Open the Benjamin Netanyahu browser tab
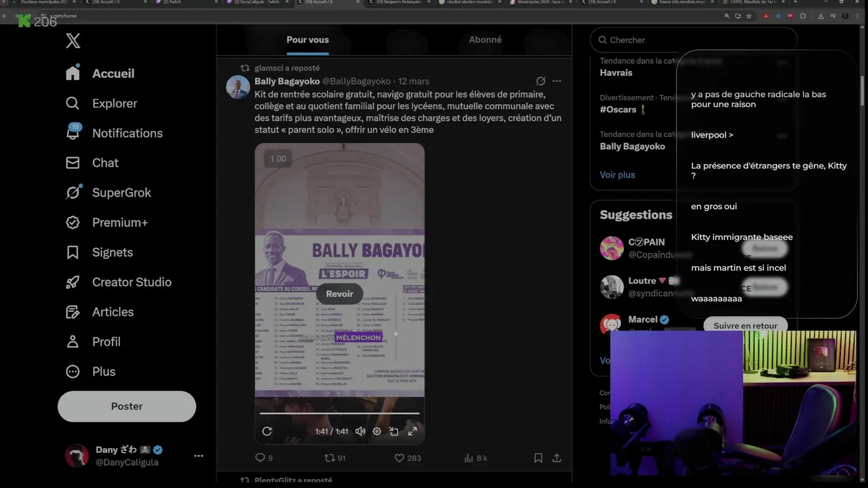This screenshot has height=488, width=868. [x=397, y=3]
